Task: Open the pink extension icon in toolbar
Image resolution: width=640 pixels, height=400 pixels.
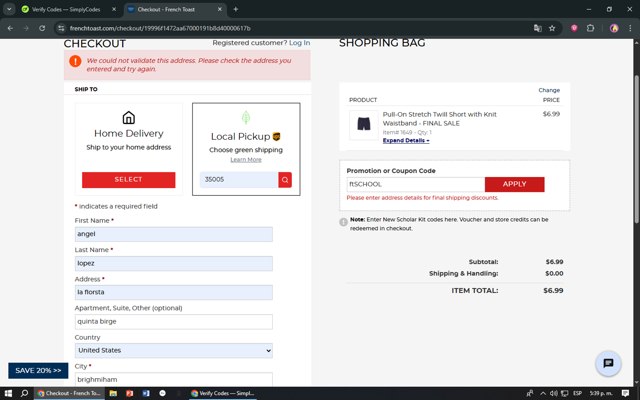Action: click(x=574, y=28)
